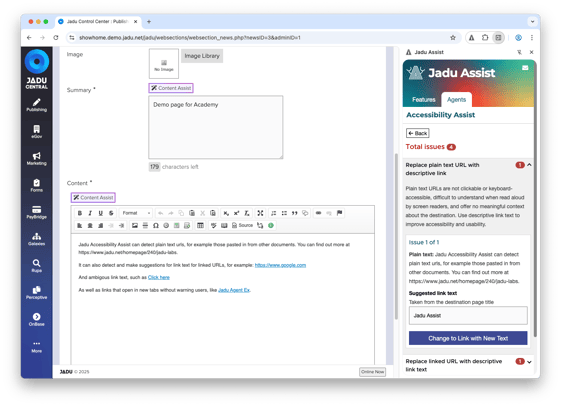Open the Forms section in the sidebar
This screenshot has height=406, width=561.
pyautogui.click(x=36, y=186)
